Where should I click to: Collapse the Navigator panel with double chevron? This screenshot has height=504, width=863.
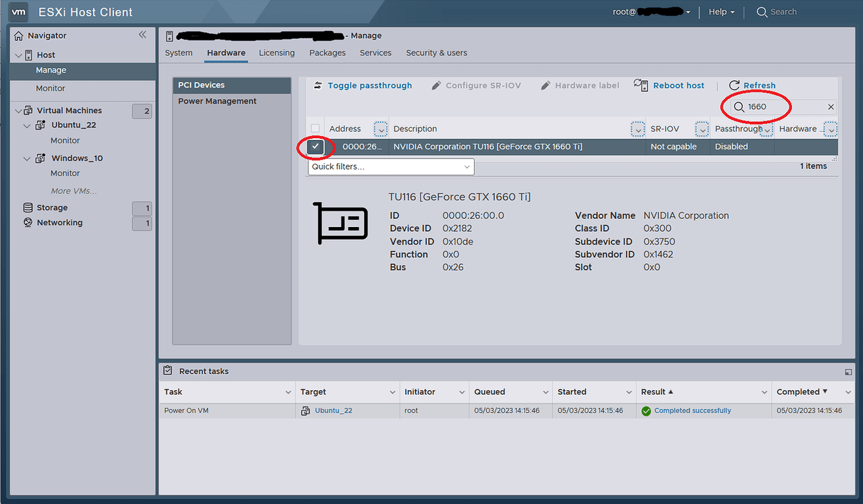[x=142, y=34]
